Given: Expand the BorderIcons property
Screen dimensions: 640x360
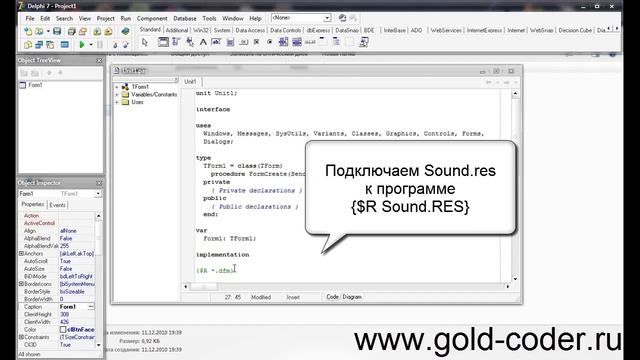Looking at the screenshot, I should pyautogui.click(x=21, y=284).
